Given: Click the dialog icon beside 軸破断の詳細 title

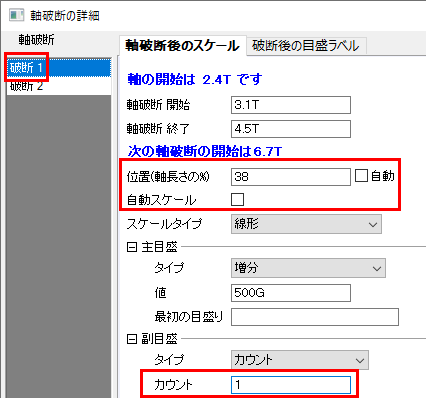Looking at the screenshot, I should point(17,15).
